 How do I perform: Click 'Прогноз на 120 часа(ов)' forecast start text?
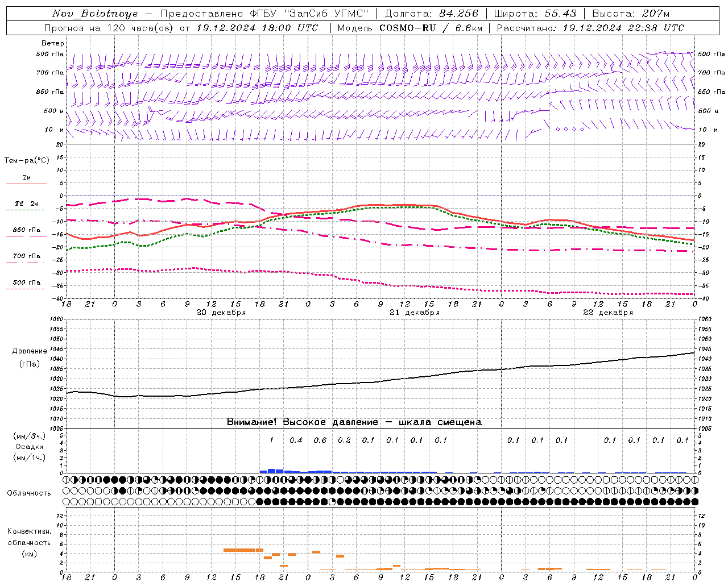click(x=108, y=28)
